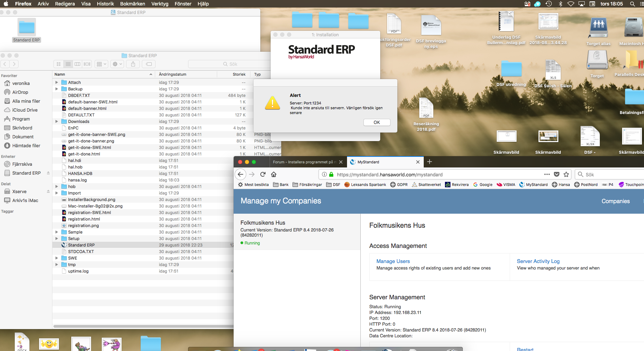This screenshot has height=351, width=644.
Task: Bookmark page with star icon
Action: point(566,174)
